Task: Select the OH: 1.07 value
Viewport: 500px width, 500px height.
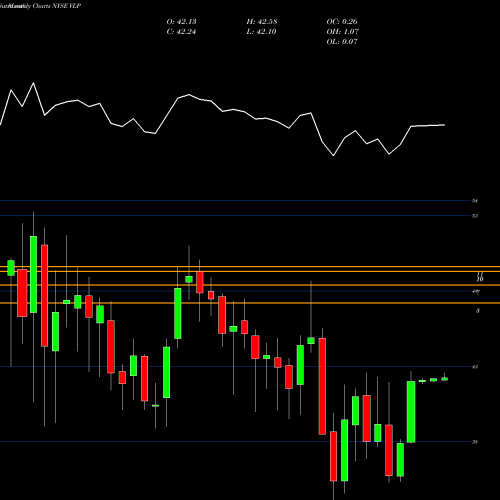Action: [342, 32]
